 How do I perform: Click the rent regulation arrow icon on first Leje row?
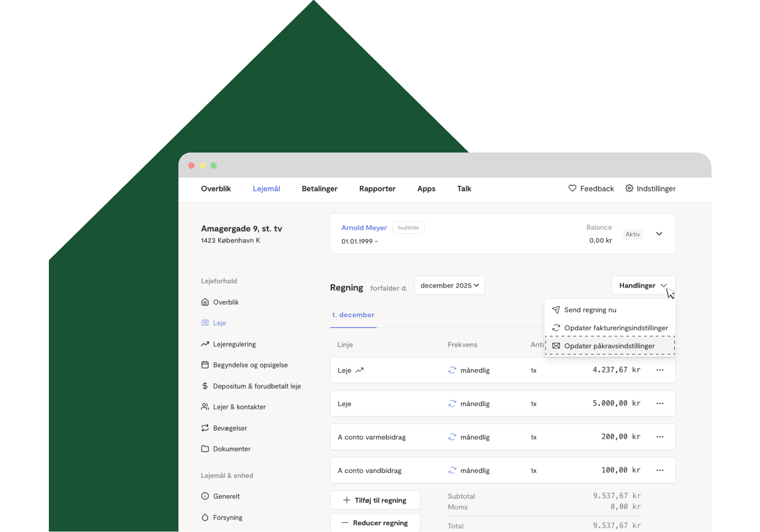tap(359, 370)
